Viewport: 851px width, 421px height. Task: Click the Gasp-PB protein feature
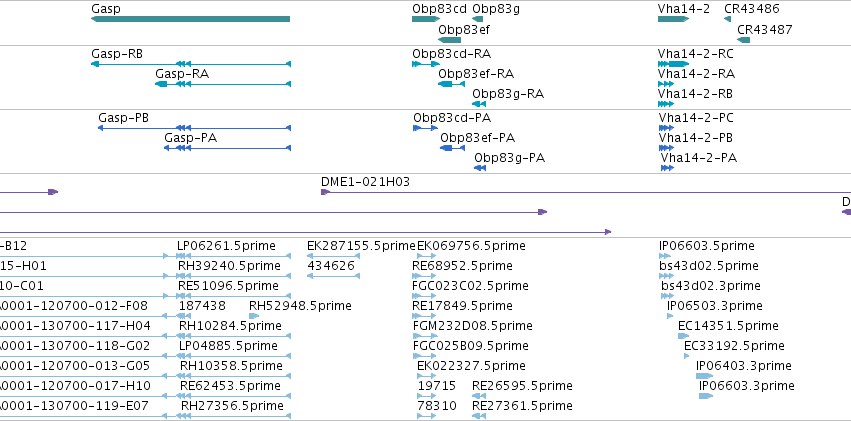194,128
